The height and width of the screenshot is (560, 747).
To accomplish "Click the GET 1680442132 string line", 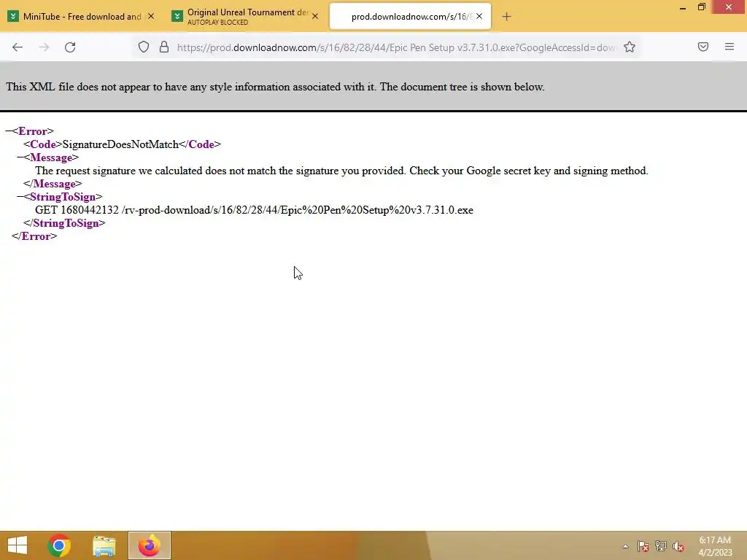I will coord(254,210).
